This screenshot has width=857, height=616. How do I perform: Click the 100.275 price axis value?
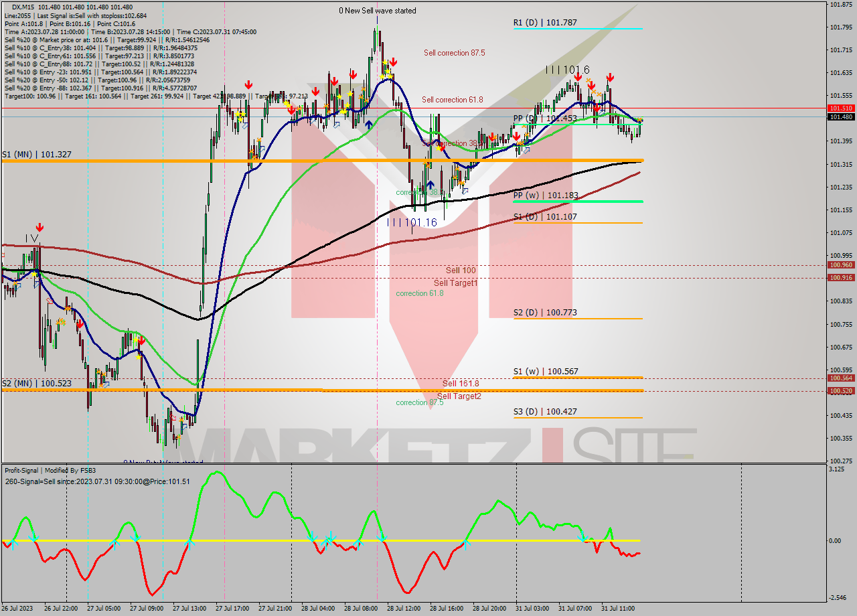(x=841, y=461)
